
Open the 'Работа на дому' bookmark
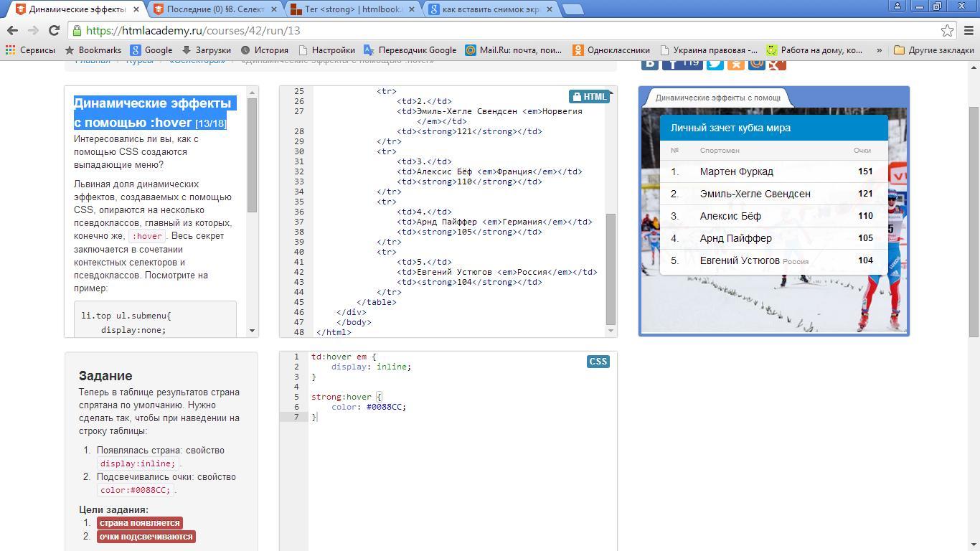814,50
